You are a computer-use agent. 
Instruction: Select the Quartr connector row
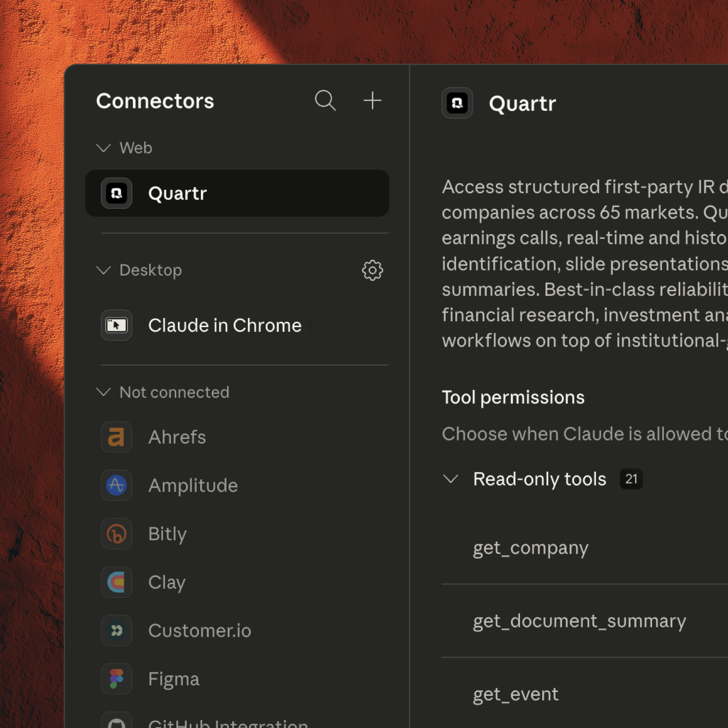(x=237, y=193)
